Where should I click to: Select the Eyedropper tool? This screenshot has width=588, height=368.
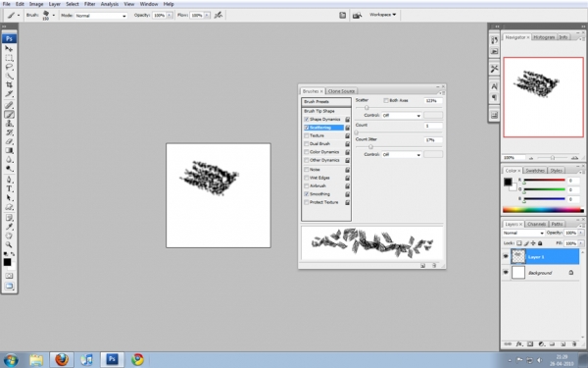(9, 227)
